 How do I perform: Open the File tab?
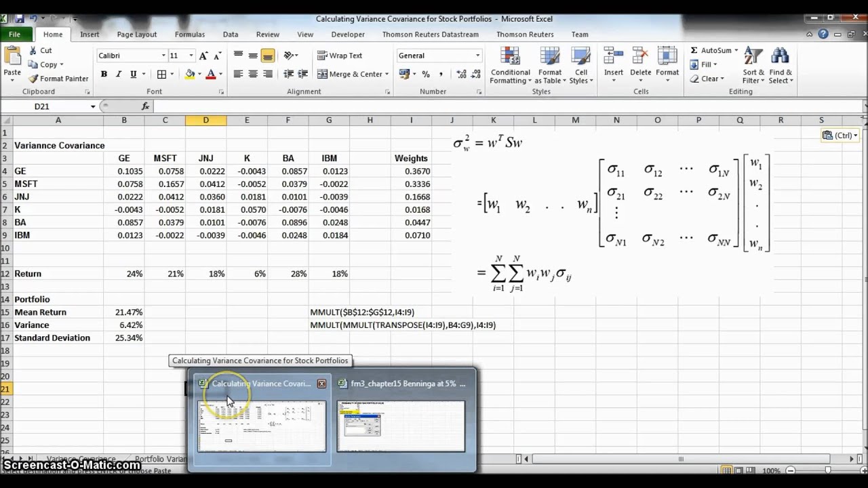click(15, 34)
